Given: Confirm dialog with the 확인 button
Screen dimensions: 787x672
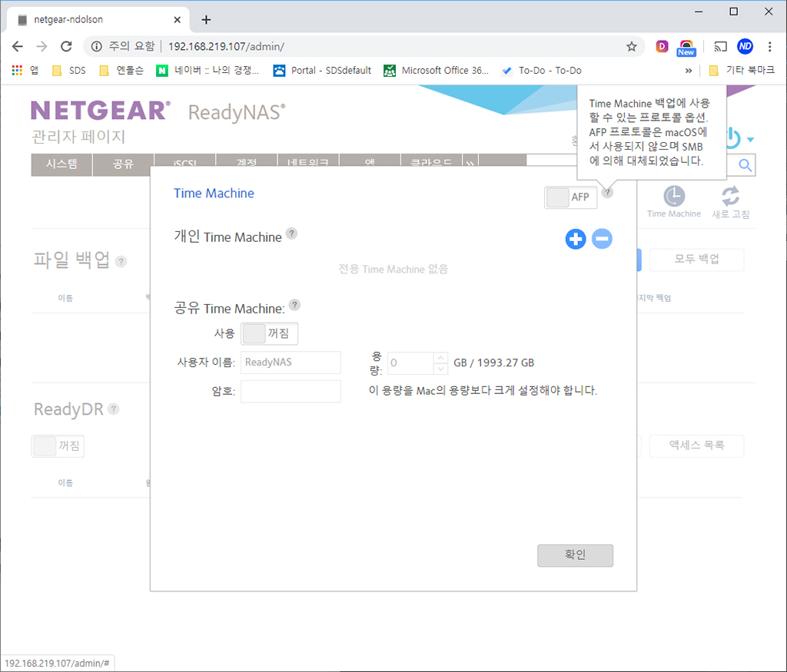Looking at the screenshot, I should pos(575,555).
